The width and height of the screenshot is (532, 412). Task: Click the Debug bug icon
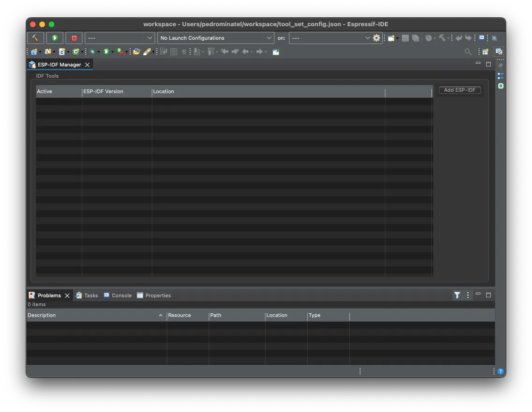tap(93, 52)
